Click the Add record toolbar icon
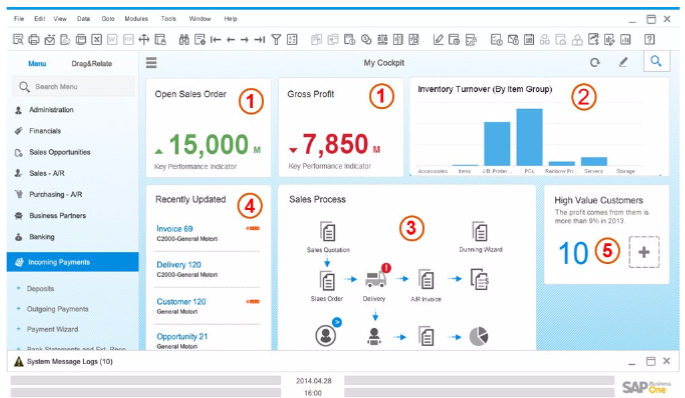 pos(200,40)
